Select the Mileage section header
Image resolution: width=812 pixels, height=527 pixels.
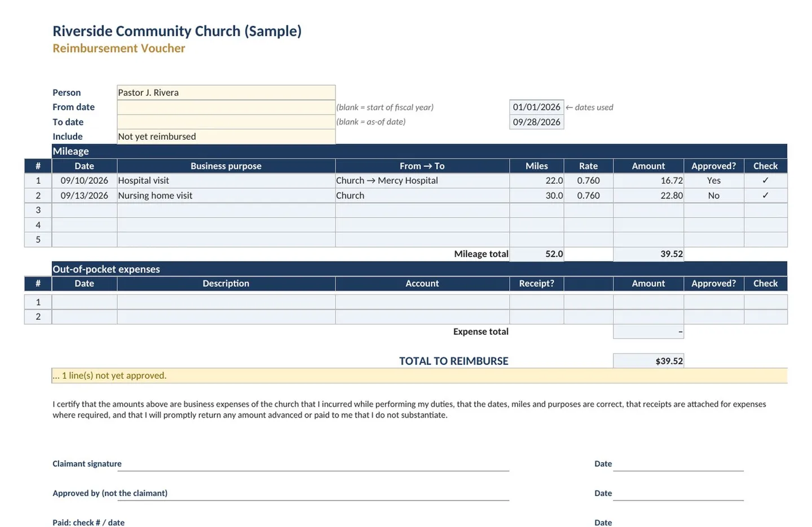420,151
